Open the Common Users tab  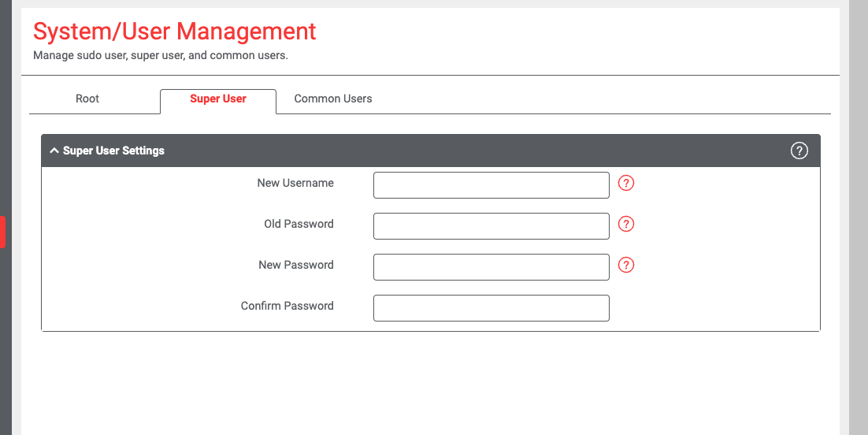(x=333, y=99)
